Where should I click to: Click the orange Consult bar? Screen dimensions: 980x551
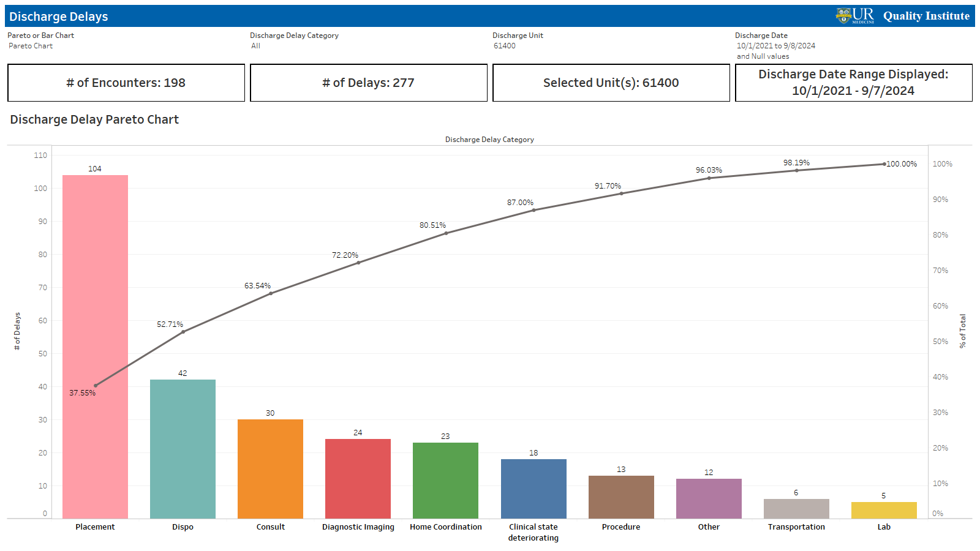[270, 469]
